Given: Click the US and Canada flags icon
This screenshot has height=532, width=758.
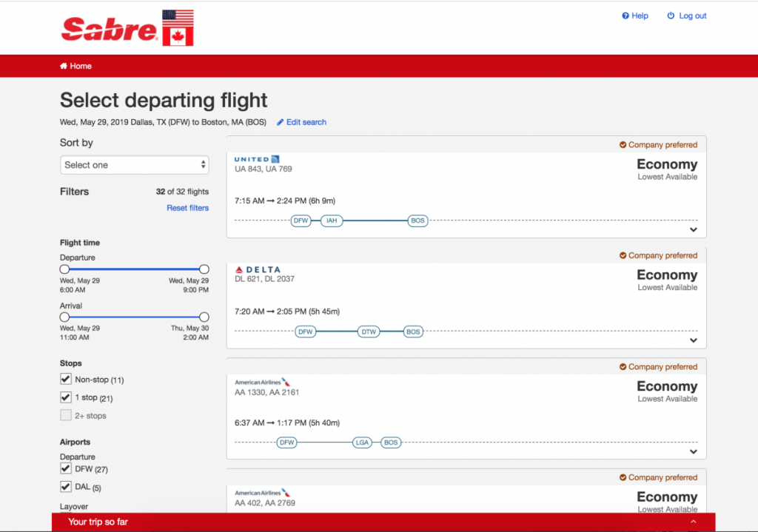Looking at the screenshot, I should click(178, 27).
